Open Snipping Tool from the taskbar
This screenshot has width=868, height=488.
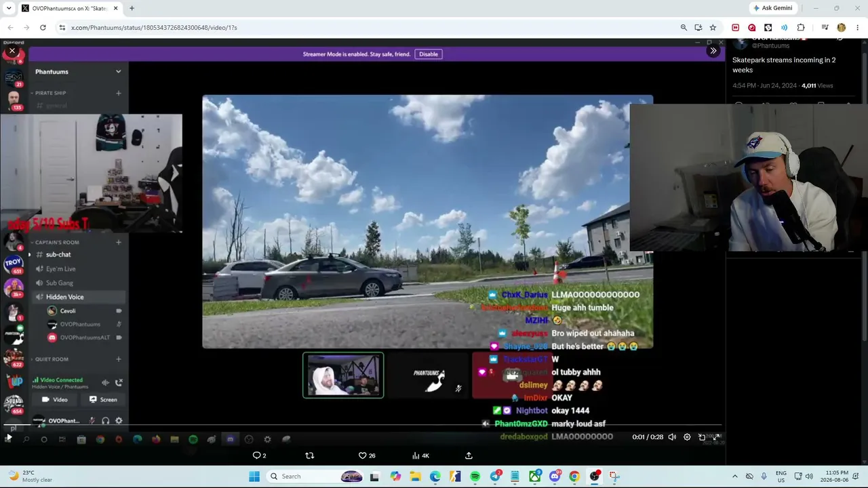pyautogui.click(x=614, y=476)
